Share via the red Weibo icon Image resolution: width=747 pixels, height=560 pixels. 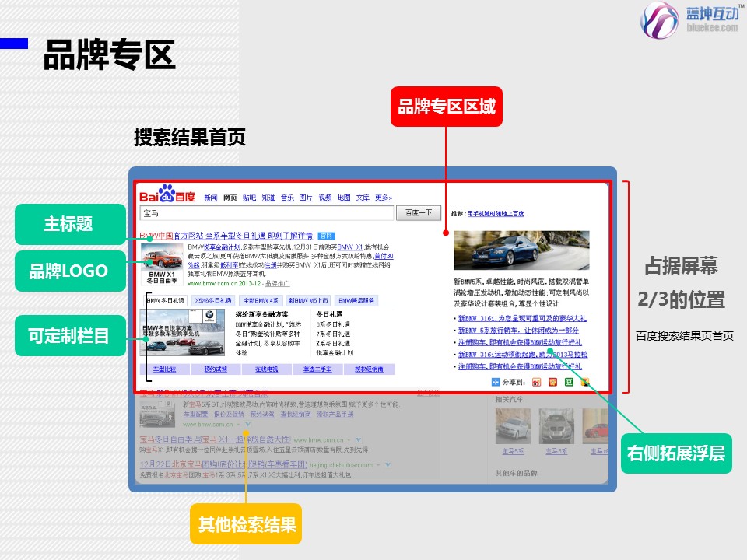coord(535,382)
